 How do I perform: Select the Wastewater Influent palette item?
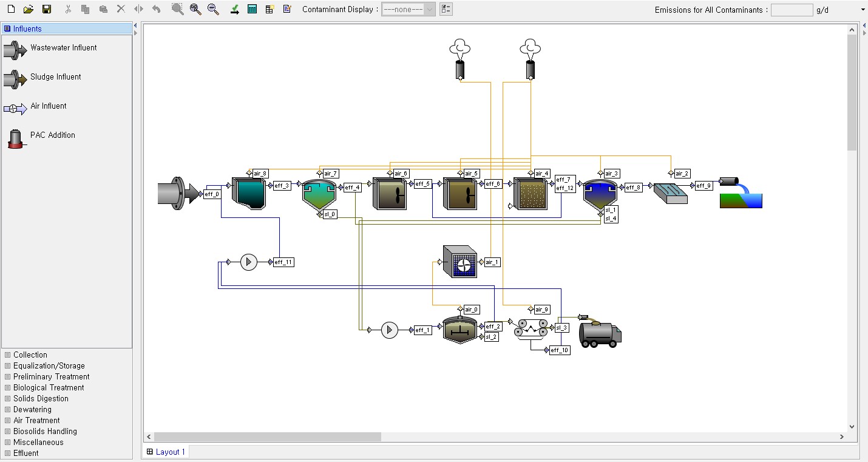[63, 48]
